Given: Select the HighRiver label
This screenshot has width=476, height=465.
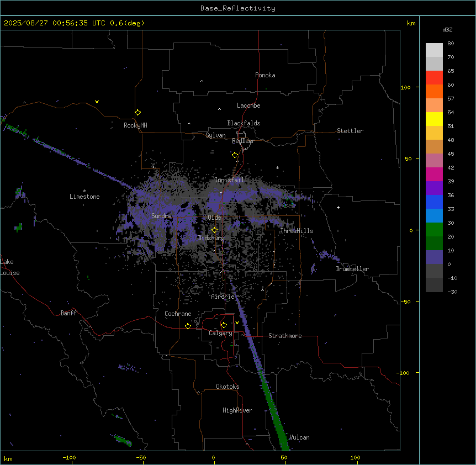Looking at the screenshot, I should (x=237, y=410).
